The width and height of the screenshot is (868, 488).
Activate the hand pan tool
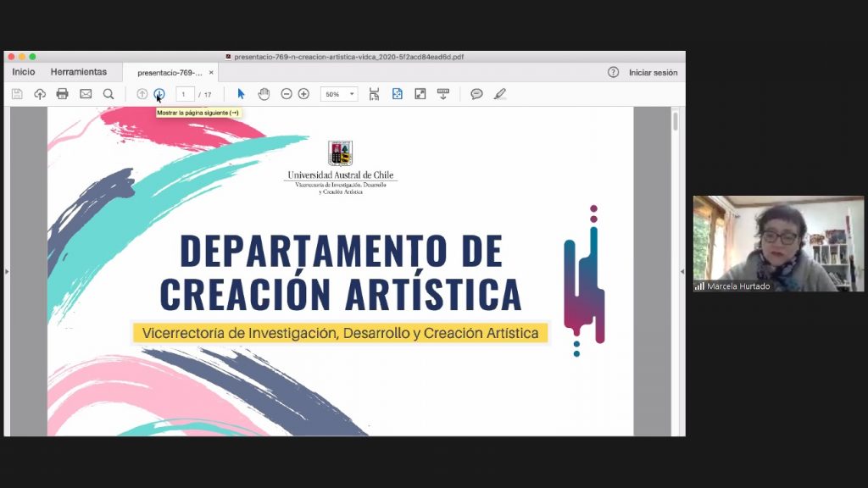(264, 94)
